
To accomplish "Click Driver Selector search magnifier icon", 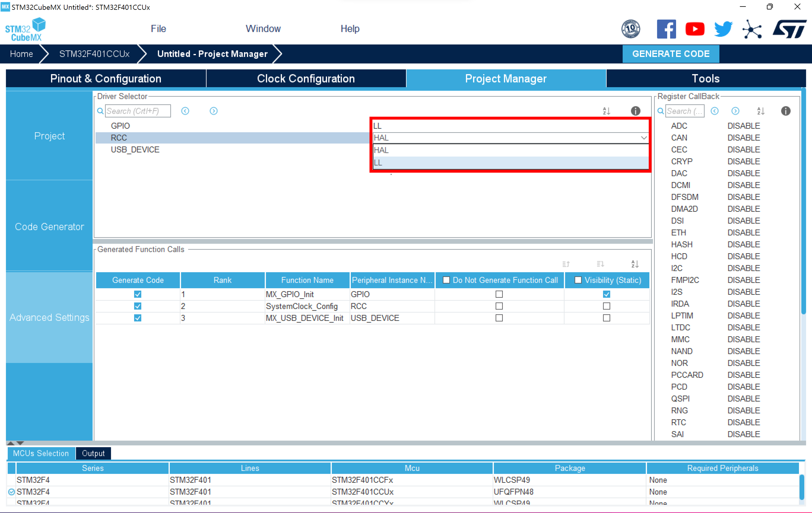I will coord(100,111).
